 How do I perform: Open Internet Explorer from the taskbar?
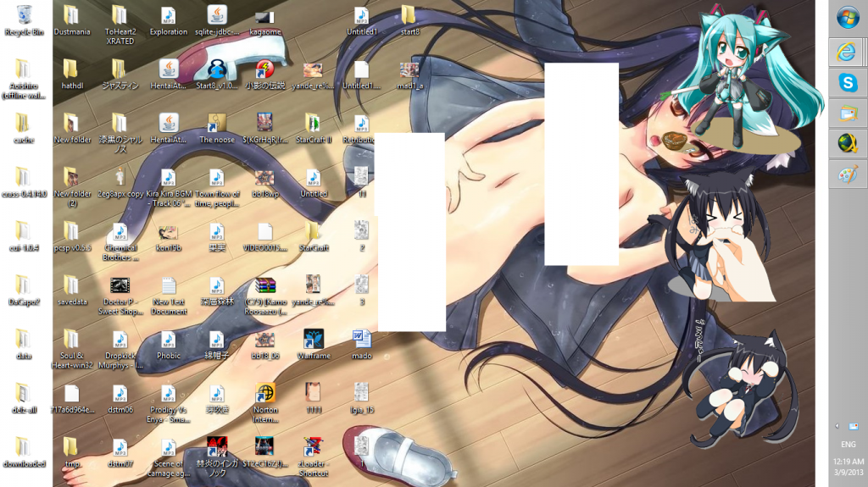pyautogui.click(x=846, y=52)
